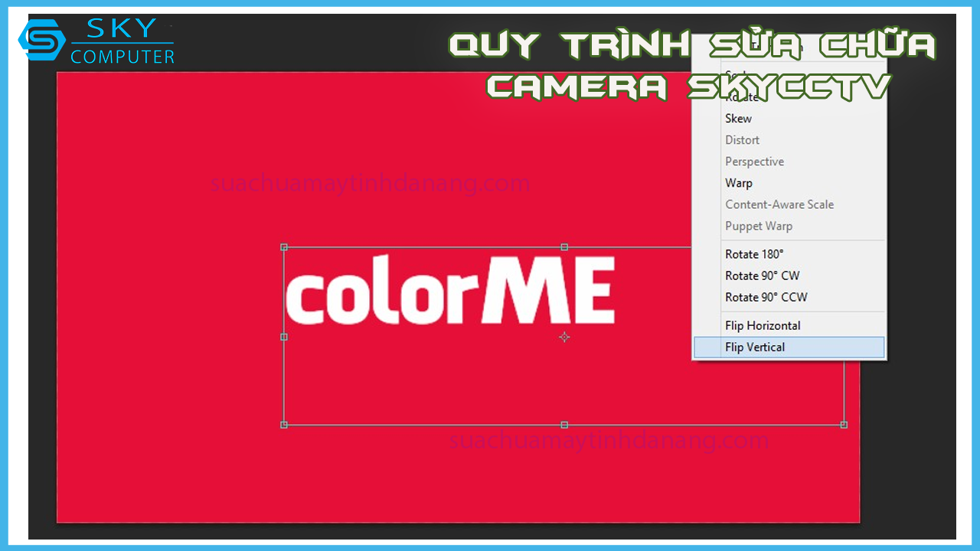Click the bottom-center transform handle

pos(564,425)
